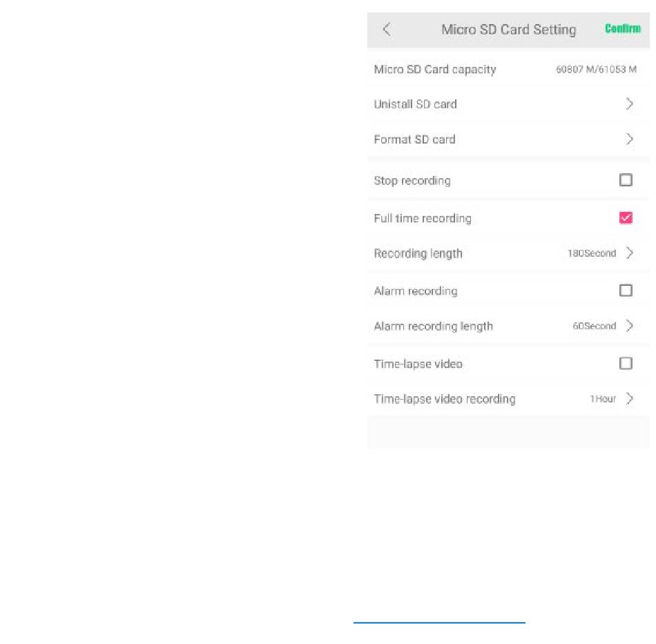Tap the back arrow icon
Image resolution: width=656 pixels, height=644 pixels.
[x=387, y=29]
